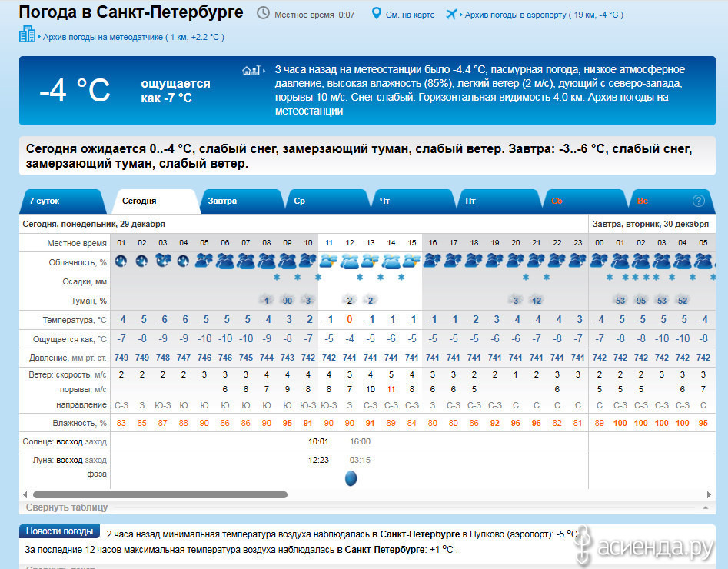728x569 pixels.
Task: Click the building icon for метеодатчик archive
Action: coord(28,35)
